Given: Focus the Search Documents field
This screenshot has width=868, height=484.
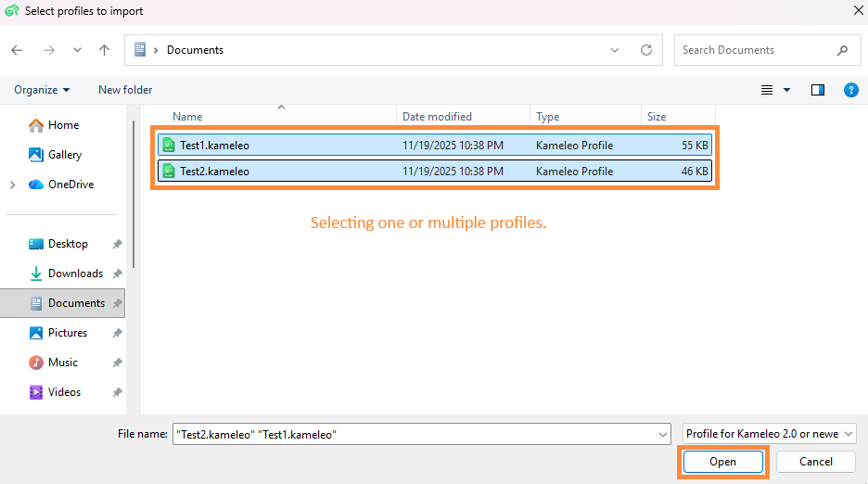Looking at the screenshot, I should coord(767,50).
